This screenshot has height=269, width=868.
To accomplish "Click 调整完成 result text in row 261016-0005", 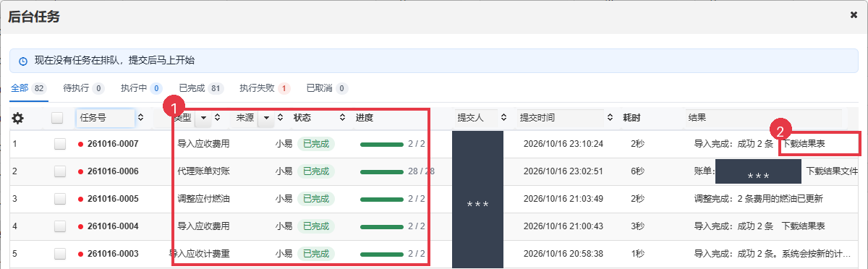I will tap(758, 199).
